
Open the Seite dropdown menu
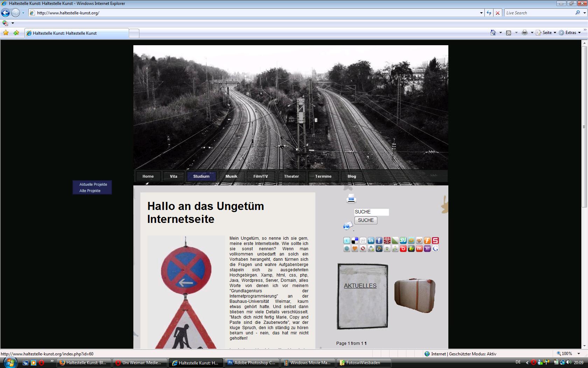pos(547,33)
